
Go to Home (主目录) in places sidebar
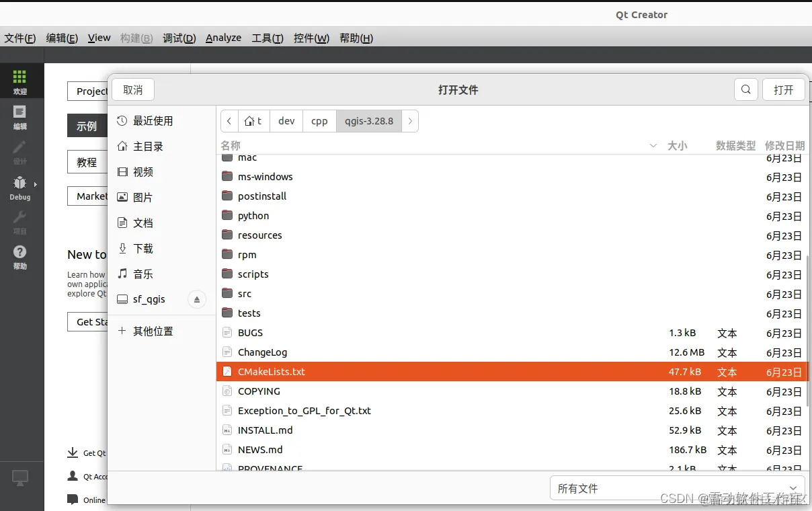click(x=162, y=147)
